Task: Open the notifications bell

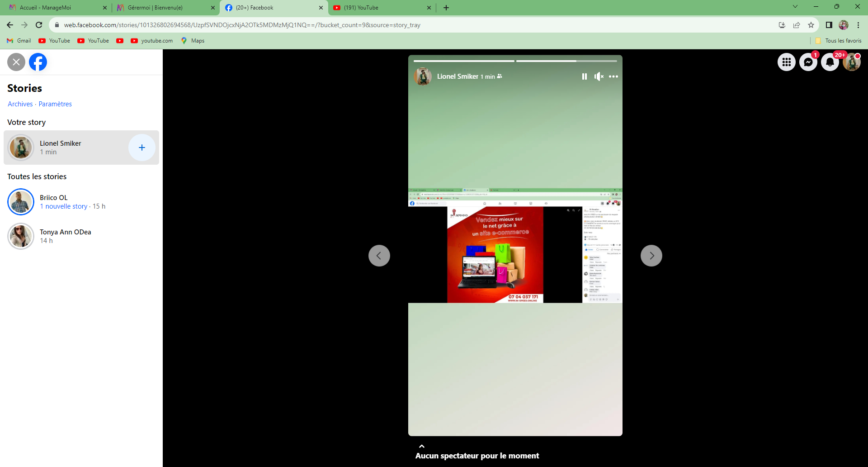Action: [x=830, y=62]
